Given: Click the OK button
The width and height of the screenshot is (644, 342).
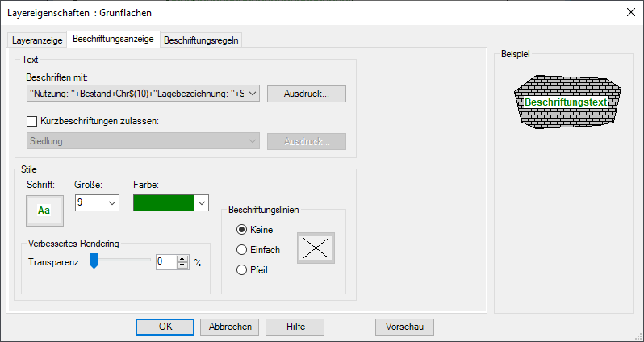Looking at the screenshot, I should click(x=165, y=327).
